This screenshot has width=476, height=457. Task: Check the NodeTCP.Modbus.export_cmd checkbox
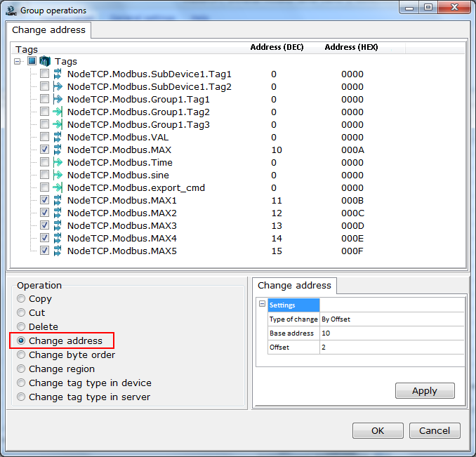pyautogui.click(x=45, y=187)
